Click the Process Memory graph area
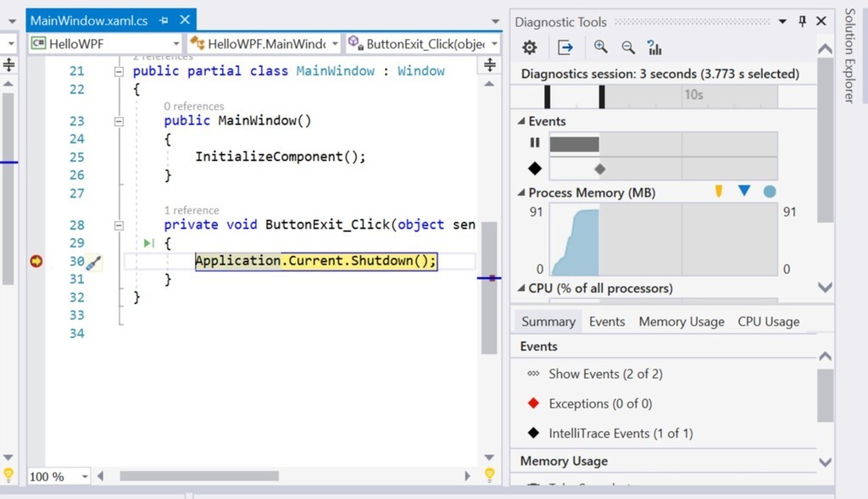868x499 pixels. pyautogui.click(x=663, y=239)
